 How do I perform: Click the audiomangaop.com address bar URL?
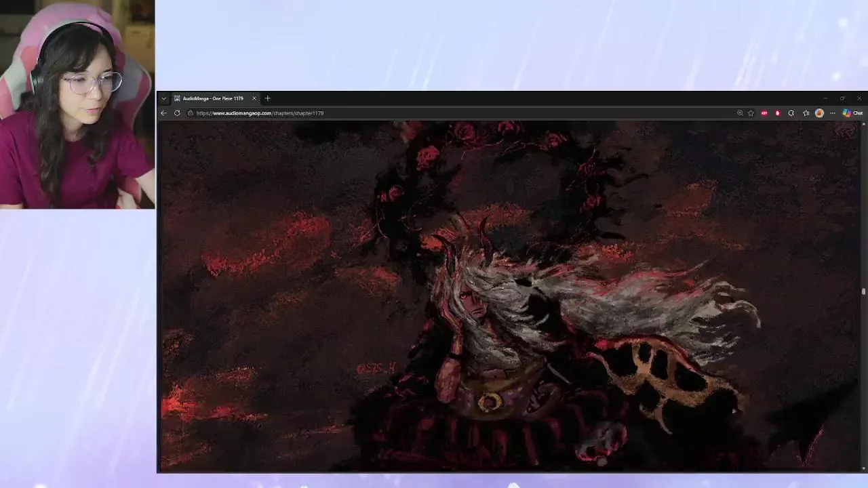tap(260, 113)
